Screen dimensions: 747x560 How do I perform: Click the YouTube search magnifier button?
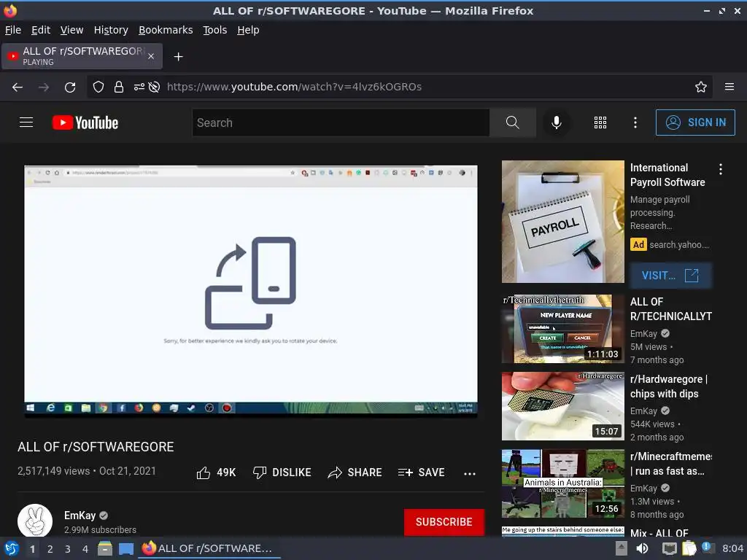click(x=512, y=122)
